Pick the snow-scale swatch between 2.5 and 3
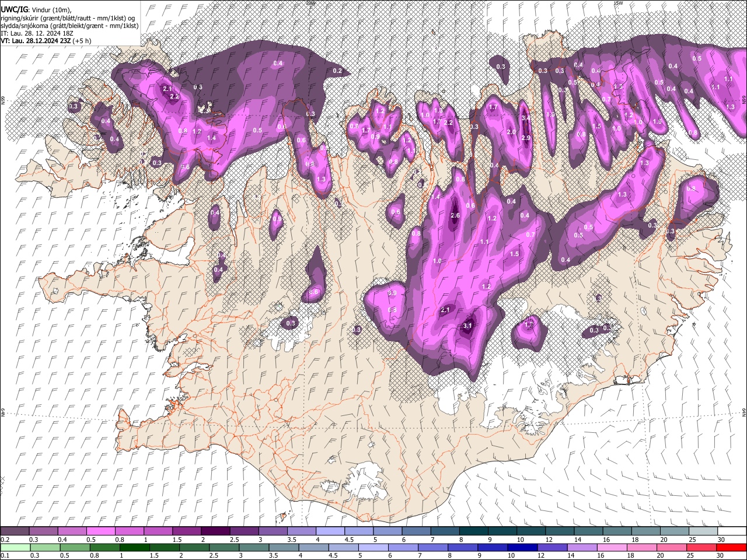This screenshot has width=747, height=560. coord(245,531)
